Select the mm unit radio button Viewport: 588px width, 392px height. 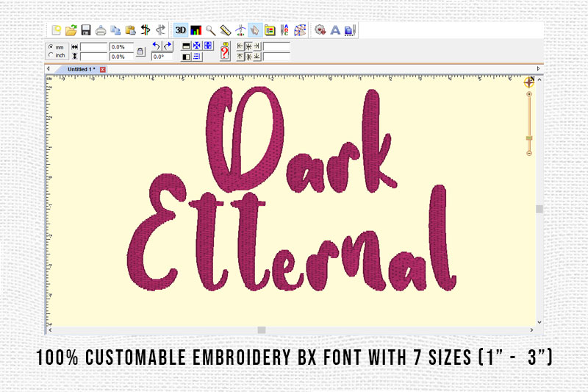51,47
